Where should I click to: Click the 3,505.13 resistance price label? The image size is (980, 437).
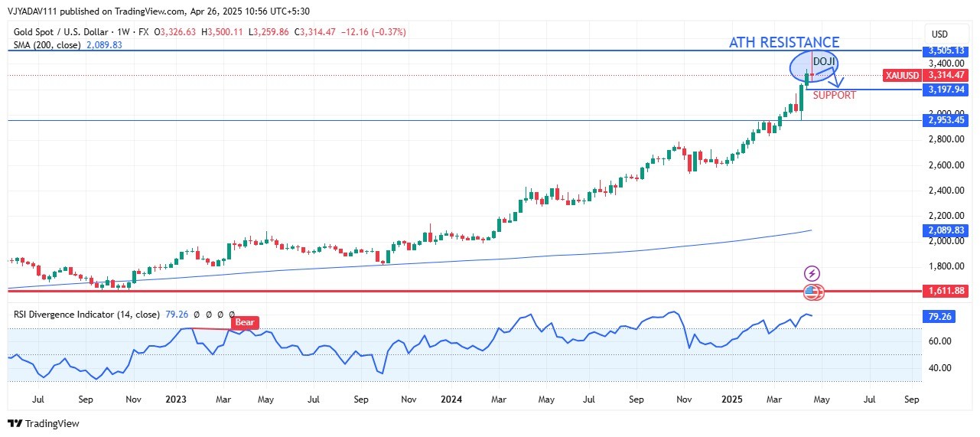[x=946, y=51]
